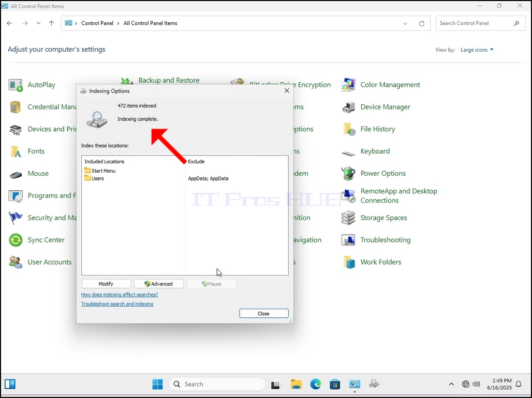Screen dimensions: 532x398
Task: Open volume speaker tray icon
Action: (476, 384)
